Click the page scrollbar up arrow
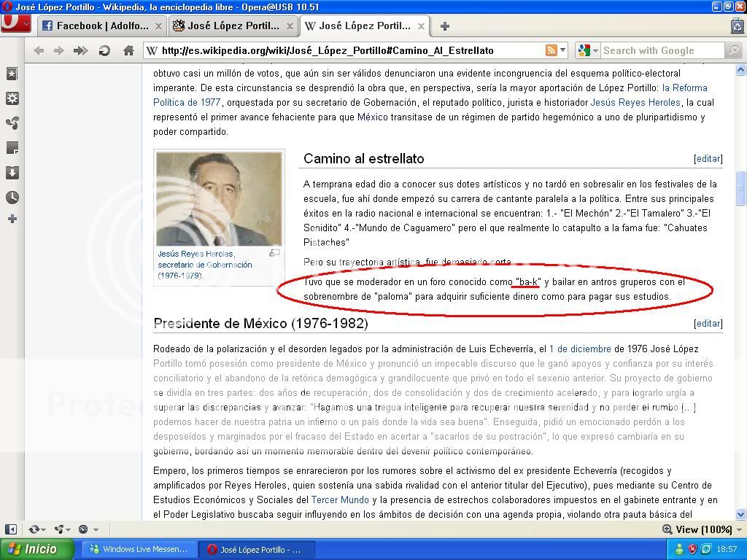The image size is (747, 560). 741,71
